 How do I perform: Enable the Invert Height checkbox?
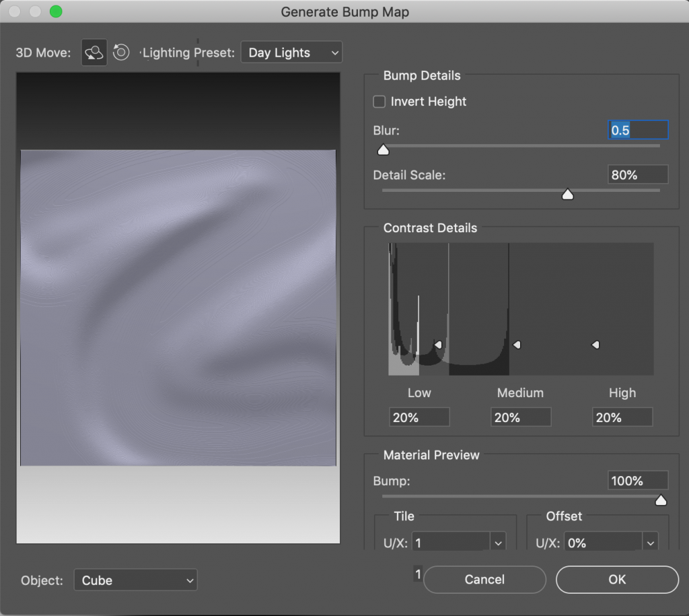coord(379,101)
